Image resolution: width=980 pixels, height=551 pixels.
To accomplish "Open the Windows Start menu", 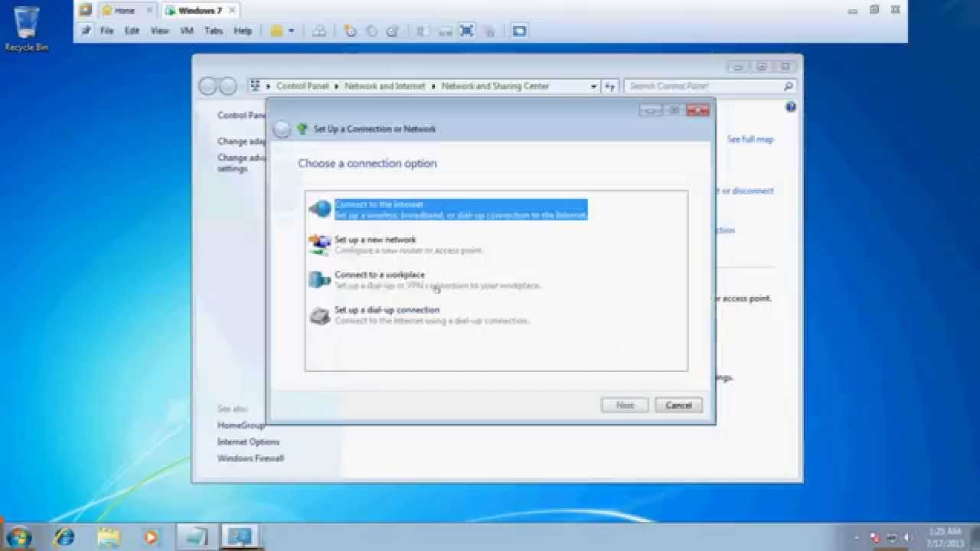I will pos(18,536).
